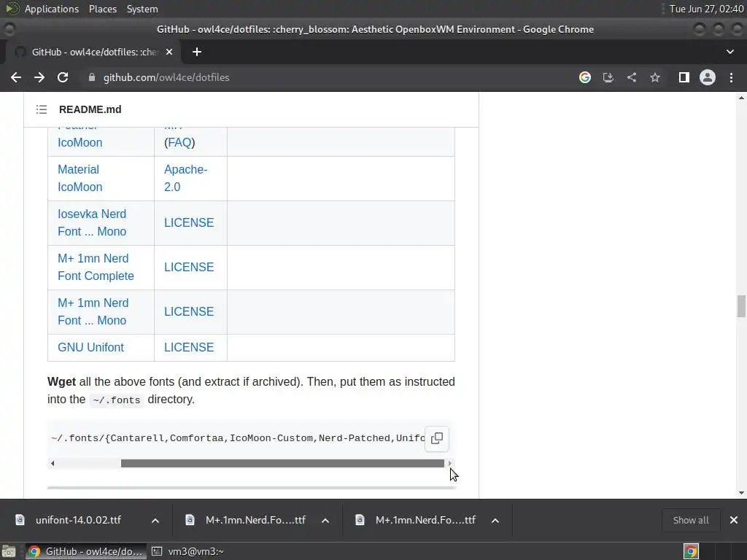Reload the GitHub page
Screen dimensions: 747x560
63,77
